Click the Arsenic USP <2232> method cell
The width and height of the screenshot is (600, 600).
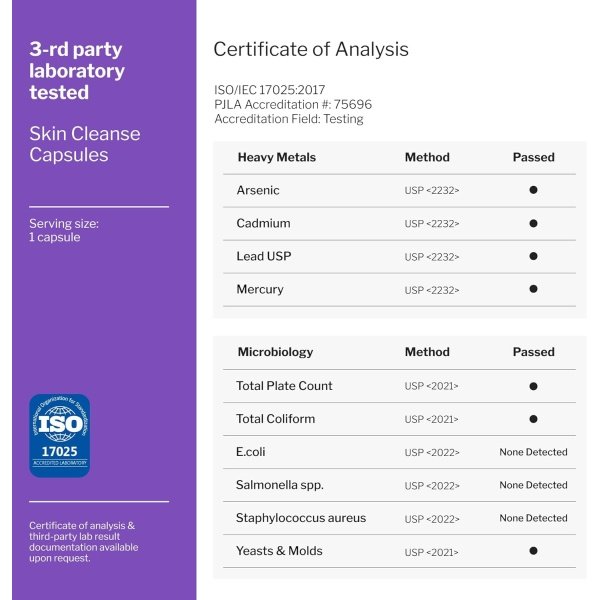432,190
